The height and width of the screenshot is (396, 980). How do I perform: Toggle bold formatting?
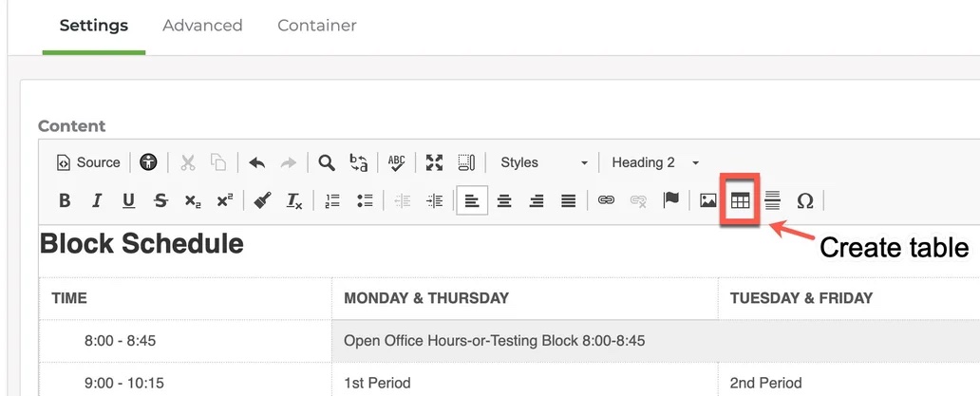coord(65,200)
